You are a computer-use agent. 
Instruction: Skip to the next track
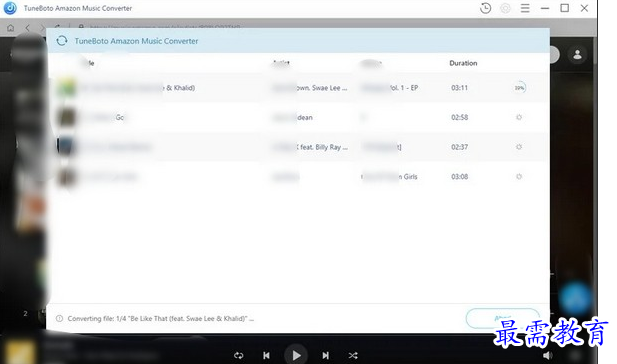(325, 355)
